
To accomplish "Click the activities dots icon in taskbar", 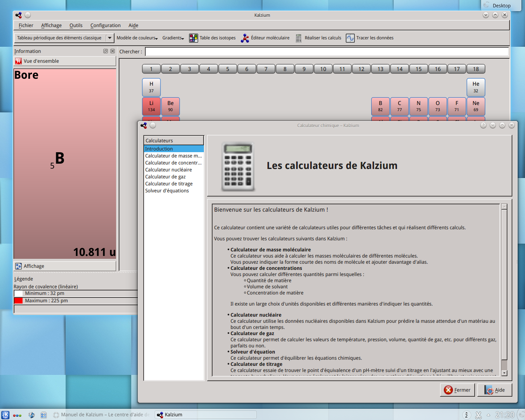I will pyautogui.click(x=17, y=415).
